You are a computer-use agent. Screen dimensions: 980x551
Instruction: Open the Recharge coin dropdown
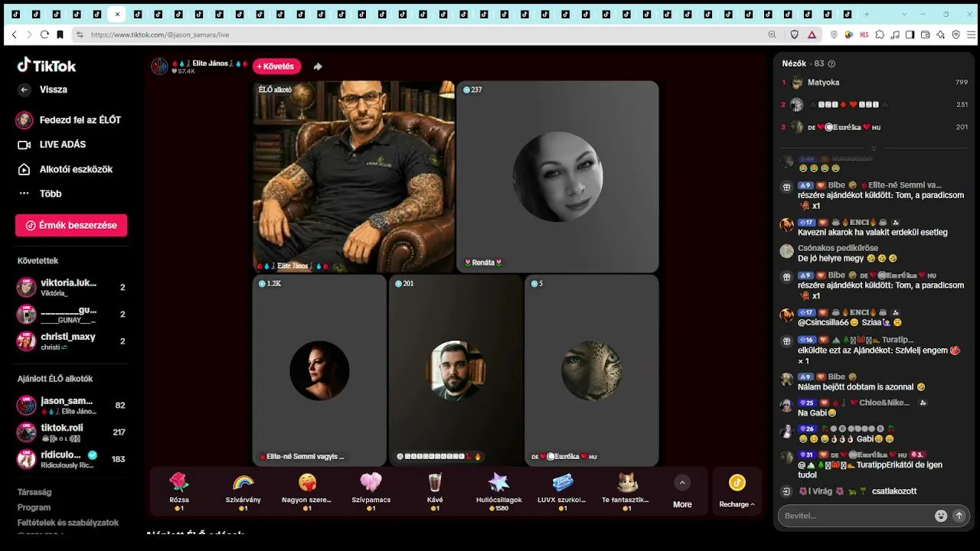pyautogui.click(x=737, y=491)
